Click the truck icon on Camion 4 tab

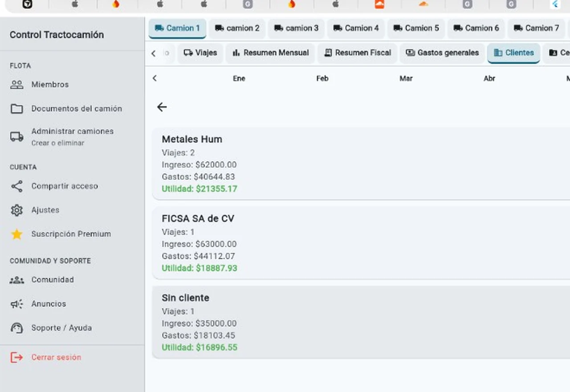point(338,28)
